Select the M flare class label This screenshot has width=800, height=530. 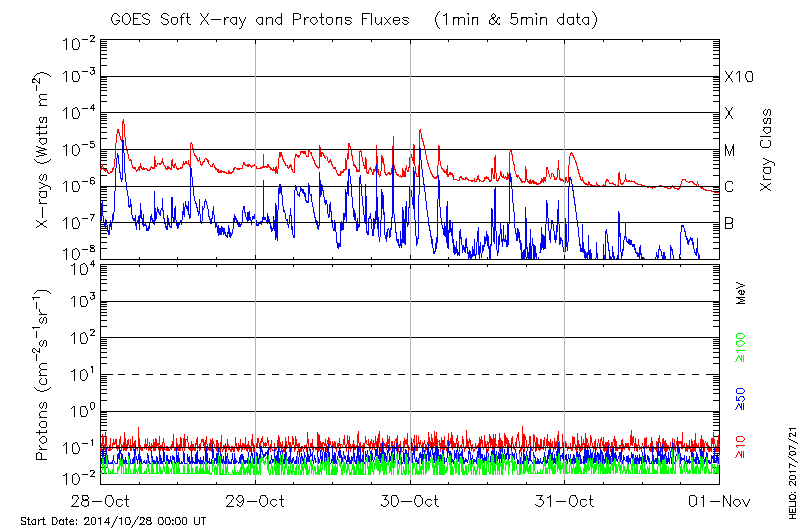click(730, 151)
